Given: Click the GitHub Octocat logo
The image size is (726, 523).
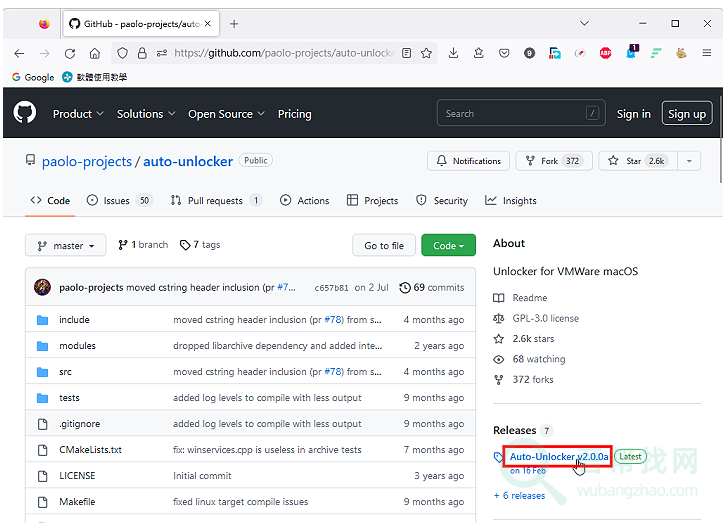Looking at the screenshot, I should pos(25,112).
